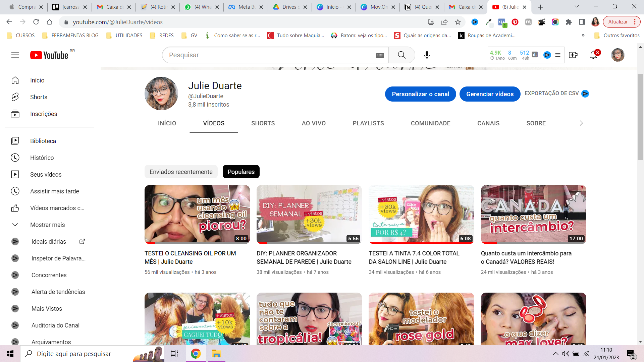This screenshot has width=644, height=362.
Task: Click the page vertical scrollbar
Action: pyautogui.click(x=640, y=117)
